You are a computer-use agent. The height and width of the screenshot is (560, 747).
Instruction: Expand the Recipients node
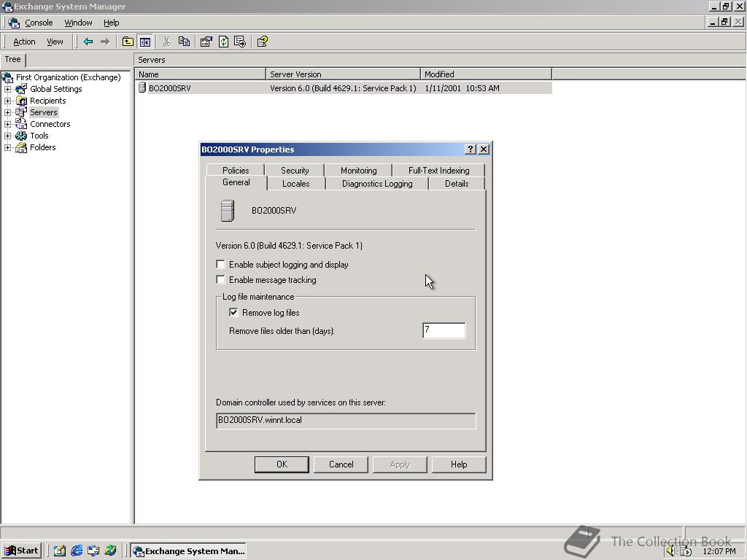pos(7,101)
